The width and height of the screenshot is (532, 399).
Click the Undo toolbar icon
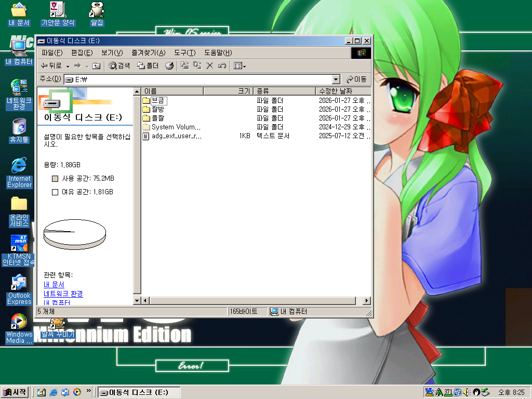point(222,66)
